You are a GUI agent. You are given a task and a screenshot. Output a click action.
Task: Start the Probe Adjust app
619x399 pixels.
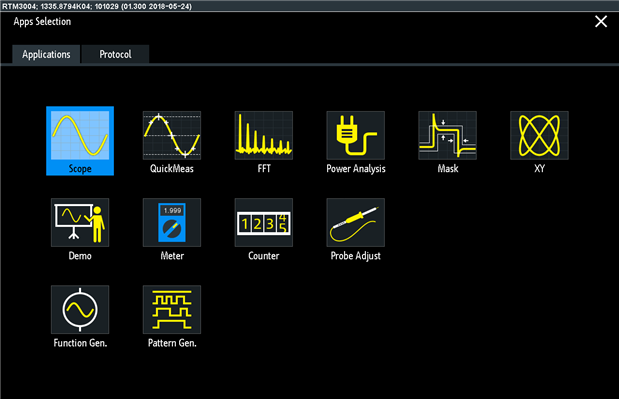356,229
